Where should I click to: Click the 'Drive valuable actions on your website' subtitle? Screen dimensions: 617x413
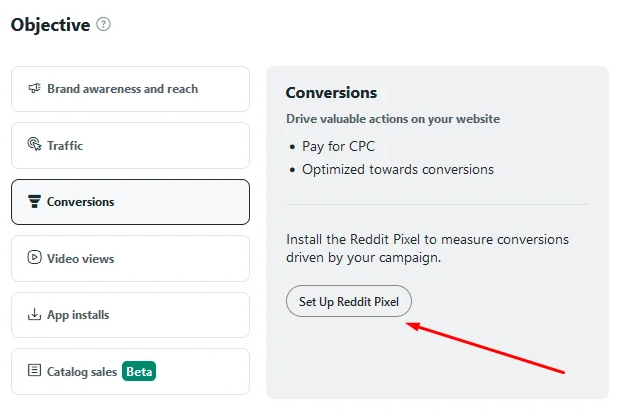(393, 119)
